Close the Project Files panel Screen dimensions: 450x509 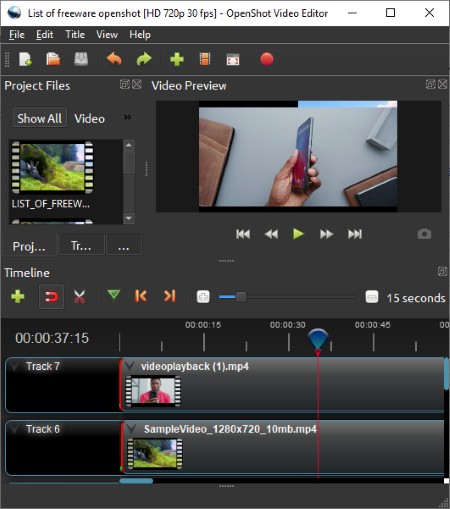137,84
